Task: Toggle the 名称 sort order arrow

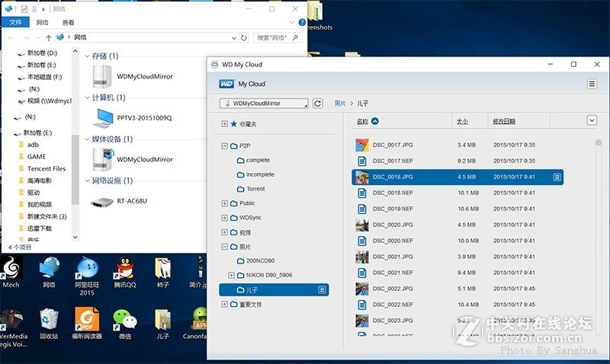Action: coord(375,121)
